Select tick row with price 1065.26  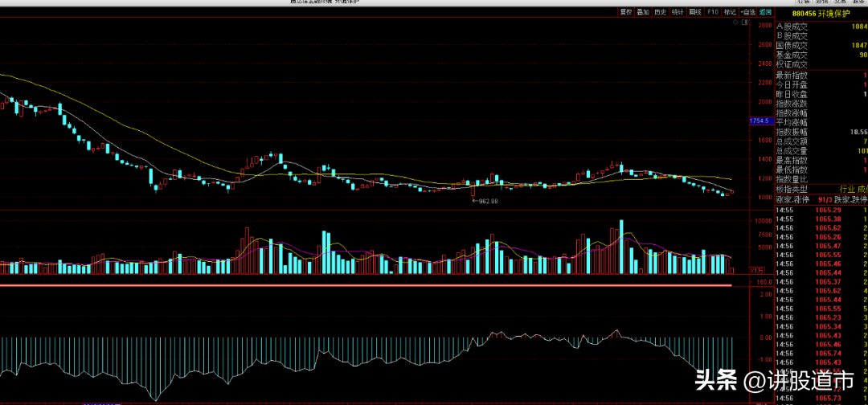(821, 237)
